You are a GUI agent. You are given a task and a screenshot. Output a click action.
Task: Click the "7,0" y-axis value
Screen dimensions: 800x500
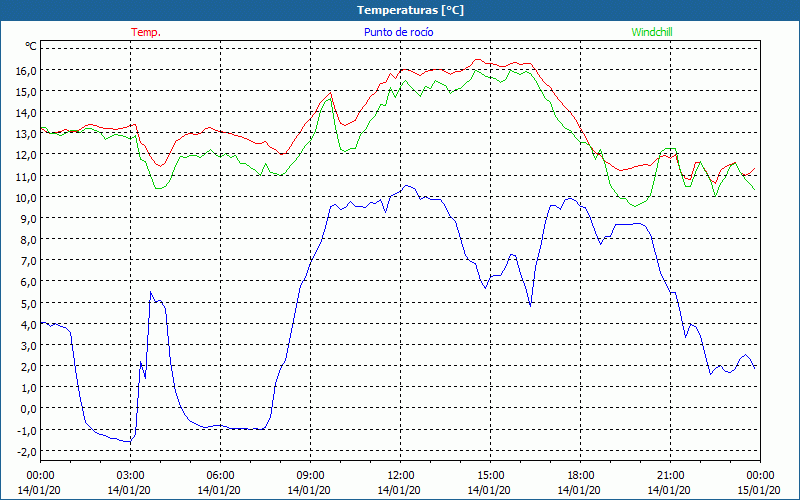[29, 261]
